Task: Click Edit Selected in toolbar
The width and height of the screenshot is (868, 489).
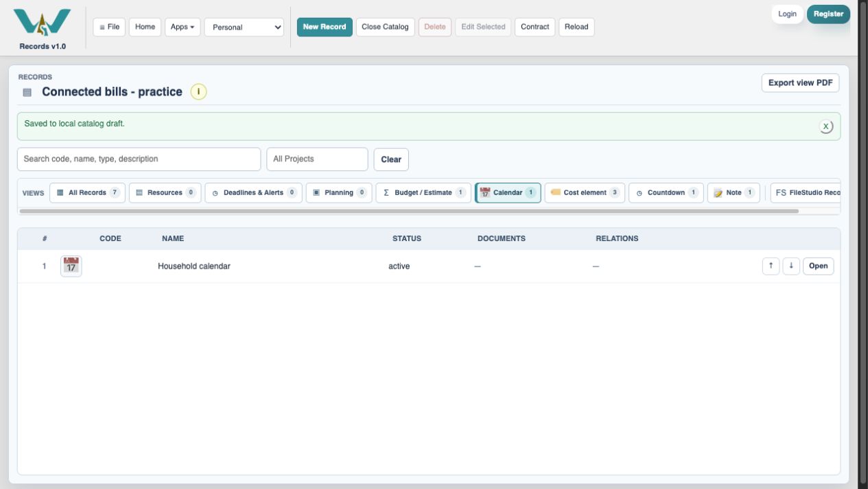Action: pos(483,27)
